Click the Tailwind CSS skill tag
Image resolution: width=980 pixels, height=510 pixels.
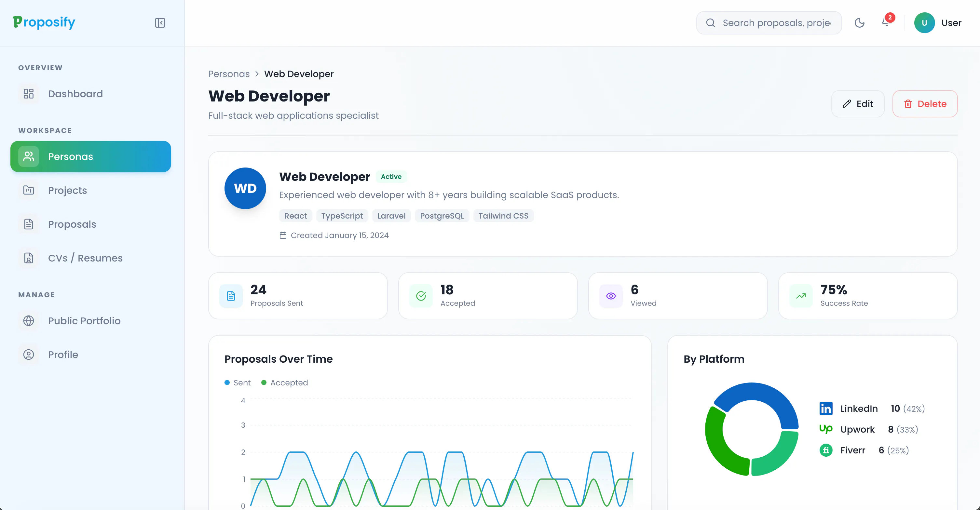(503, 216)
